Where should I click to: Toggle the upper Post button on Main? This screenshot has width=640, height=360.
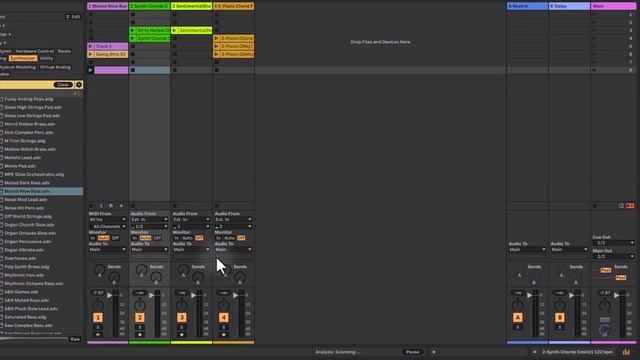coord(606,270)
